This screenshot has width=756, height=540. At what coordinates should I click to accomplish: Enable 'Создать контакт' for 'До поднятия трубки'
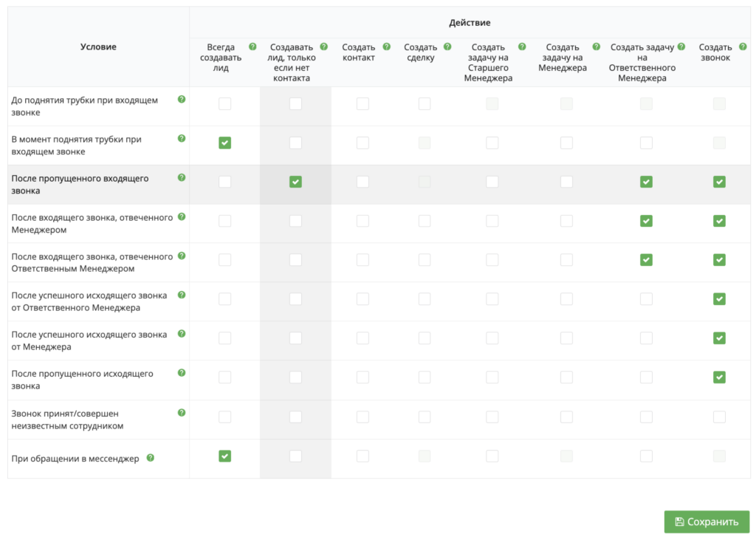click(x=362, y=103)
